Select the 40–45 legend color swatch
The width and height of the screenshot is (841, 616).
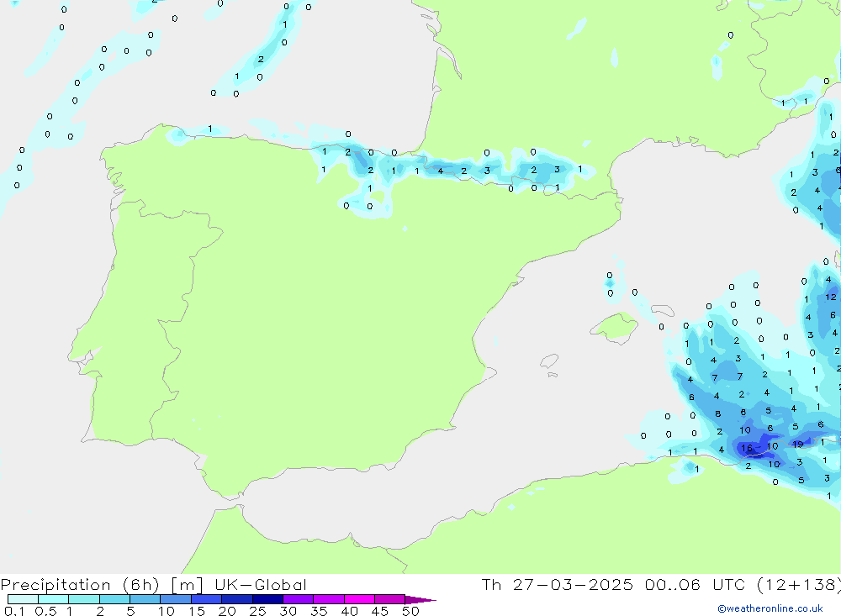click(359, 599)
